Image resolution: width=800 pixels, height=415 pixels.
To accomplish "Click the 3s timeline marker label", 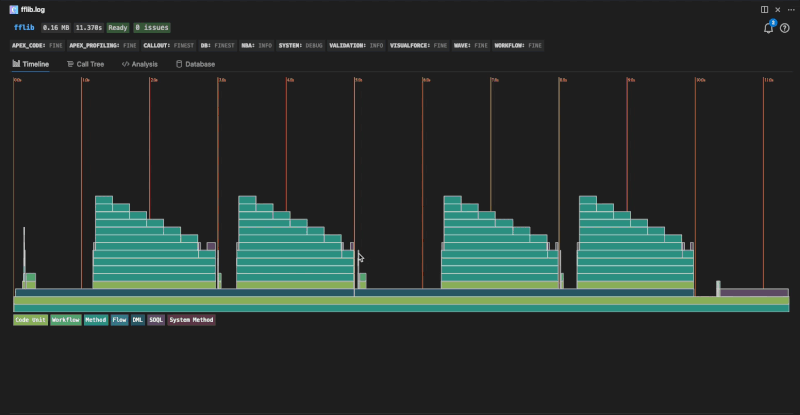I will 222,80.
